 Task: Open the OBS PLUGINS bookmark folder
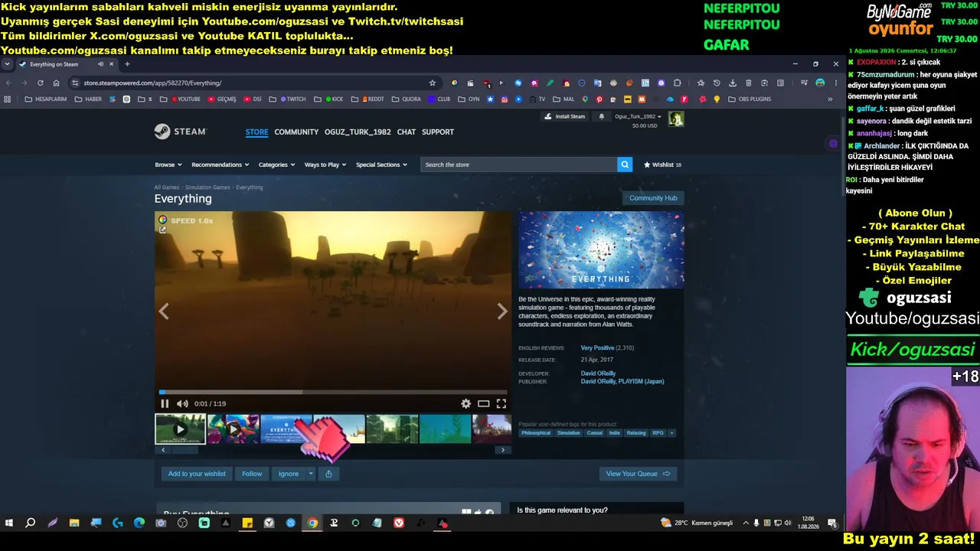click(750, 99)
